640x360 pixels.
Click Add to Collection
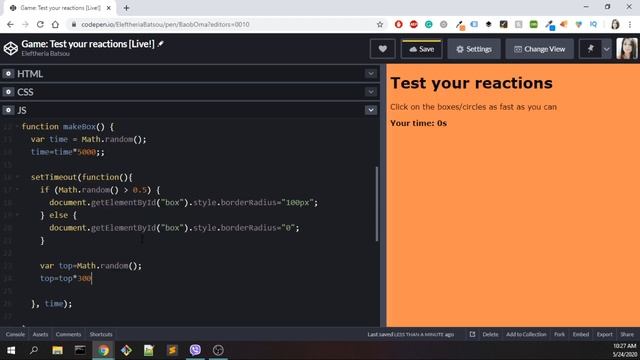point(526,334)
